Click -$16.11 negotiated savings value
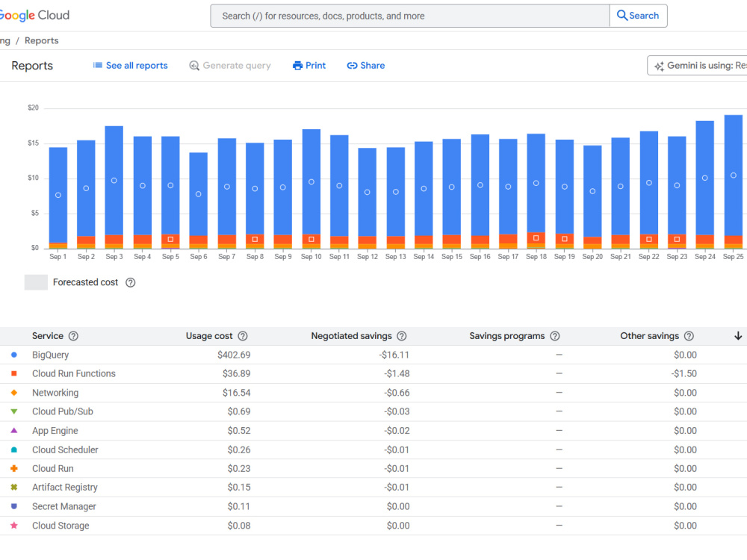Image resolution: width=747 pixels, height=560 pixels. (394, 355)
